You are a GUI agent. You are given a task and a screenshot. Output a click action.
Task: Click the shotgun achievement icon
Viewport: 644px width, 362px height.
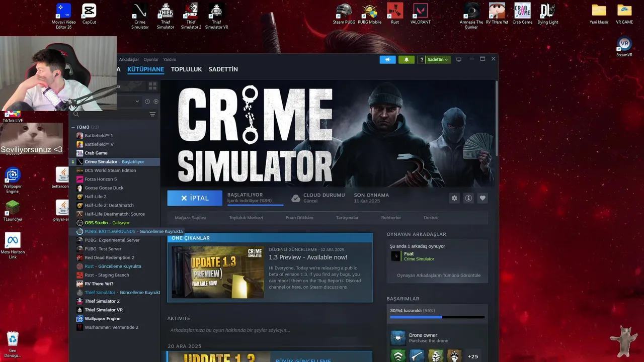[x=417, y=356]
